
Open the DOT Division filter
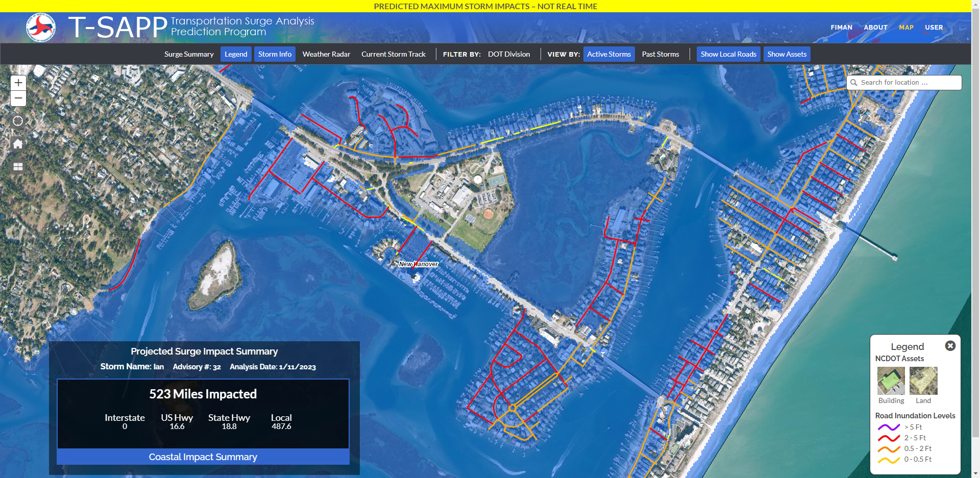(509, 54)
